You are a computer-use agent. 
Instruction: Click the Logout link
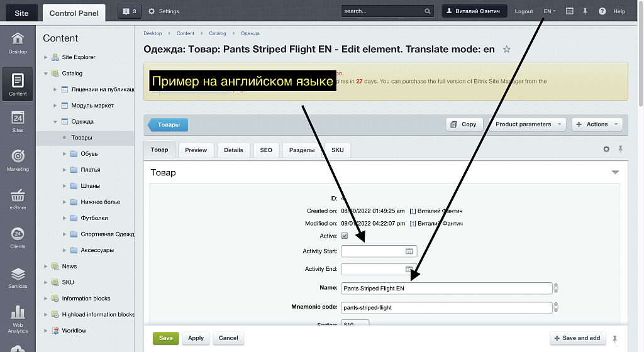(x=524, y=11)
